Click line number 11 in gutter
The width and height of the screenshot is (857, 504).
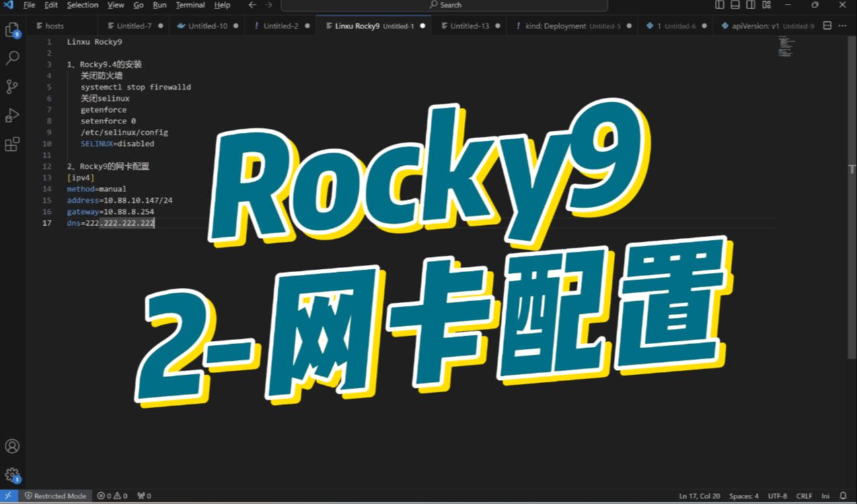[47, 155]
